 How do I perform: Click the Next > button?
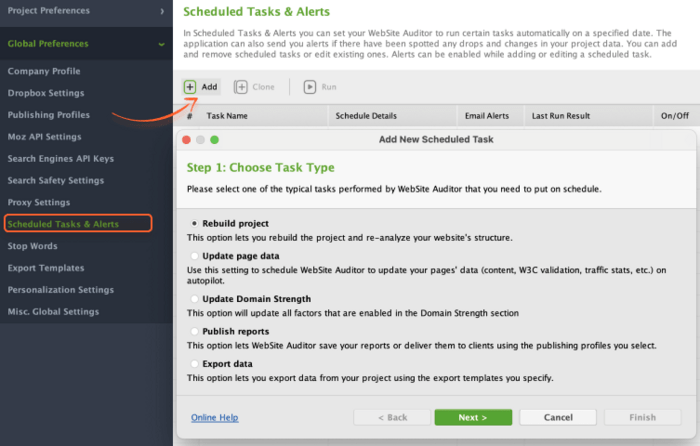(x=473, y=417)
